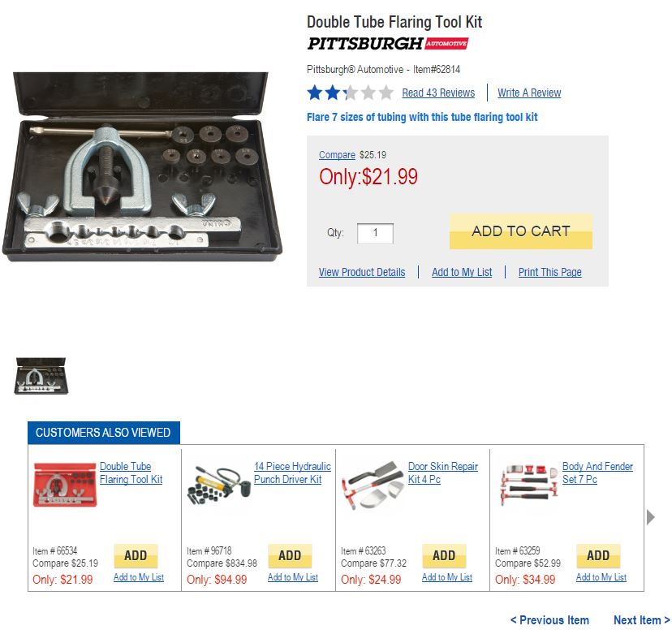Open the Door Skin Repair Kit image
Image resolution: width=672 pixels, height=630 pixels.
(x=372, y=485)
